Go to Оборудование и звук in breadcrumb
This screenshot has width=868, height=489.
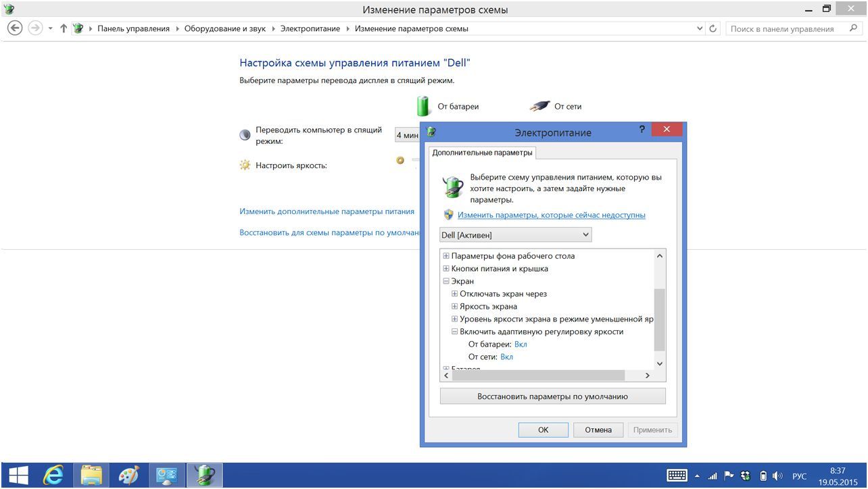(226, 29)
